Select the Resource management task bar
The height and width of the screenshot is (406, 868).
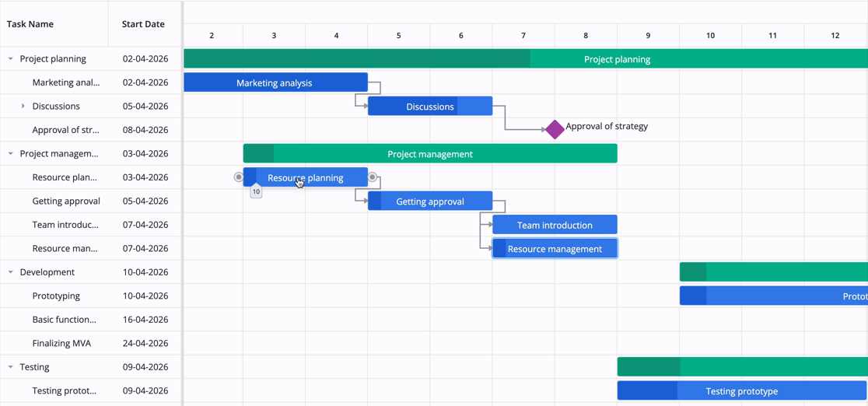pos(555,248)
